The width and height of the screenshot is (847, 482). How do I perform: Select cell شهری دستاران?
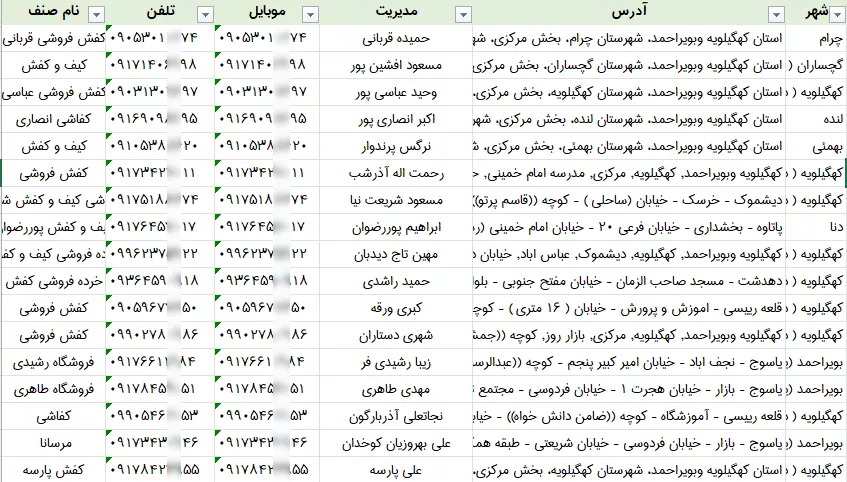[396, 336]
